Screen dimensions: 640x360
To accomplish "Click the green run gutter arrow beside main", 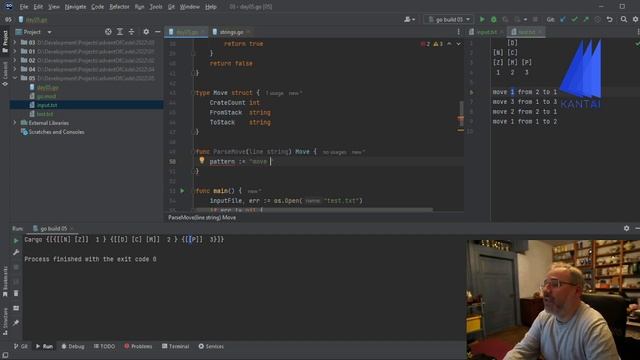I will click(182, 191).
